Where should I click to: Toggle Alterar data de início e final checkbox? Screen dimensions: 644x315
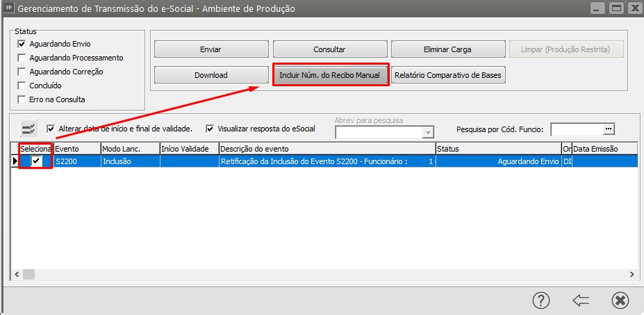pos(51,129)
